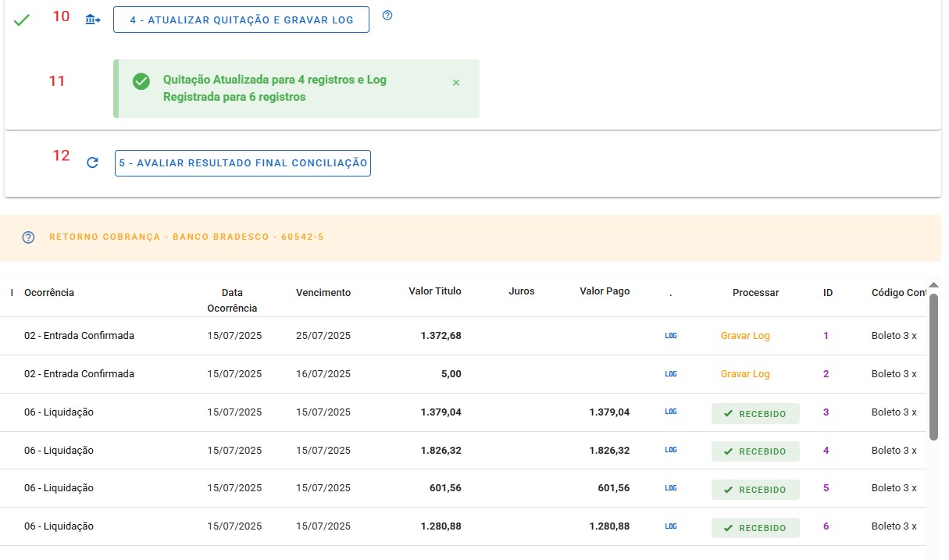Click the green checkmark at the top left
Viewport: 949px width, 560px height.
coord(22,20)
